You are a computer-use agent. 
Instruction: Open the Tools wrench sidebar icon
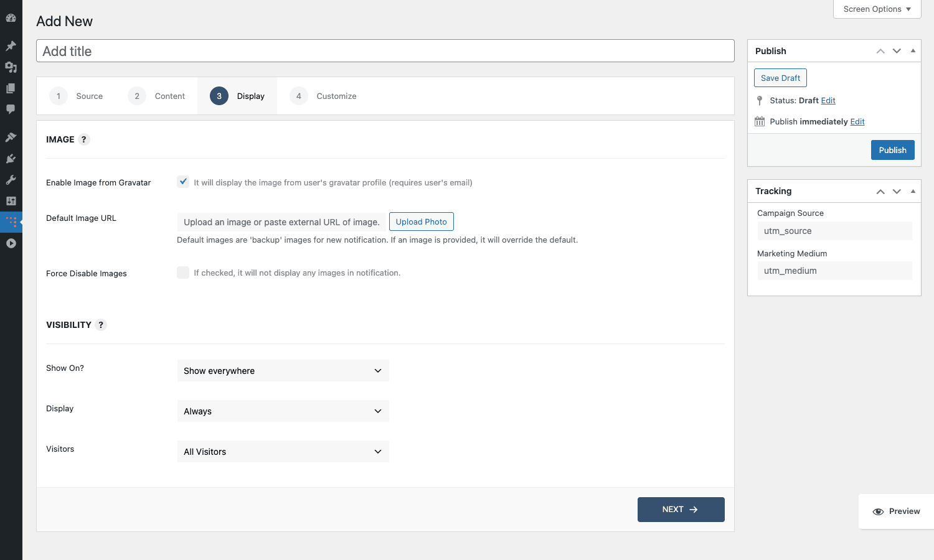point(11,180)
